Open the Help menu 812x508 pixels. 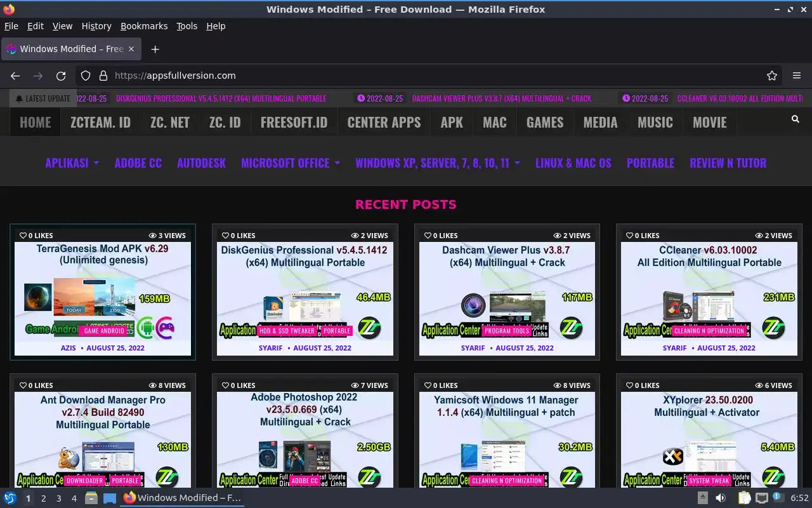(x=216, y=26)
